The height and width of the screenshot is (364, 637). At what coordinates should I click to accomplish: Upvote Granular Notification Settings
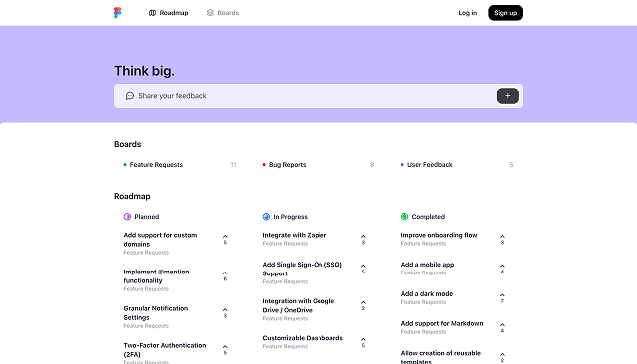pos(225,313)
